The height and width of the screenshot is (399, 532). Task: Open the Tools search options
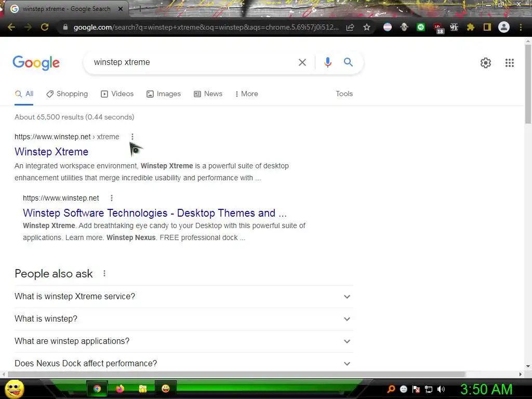click(x=344, y=94)
